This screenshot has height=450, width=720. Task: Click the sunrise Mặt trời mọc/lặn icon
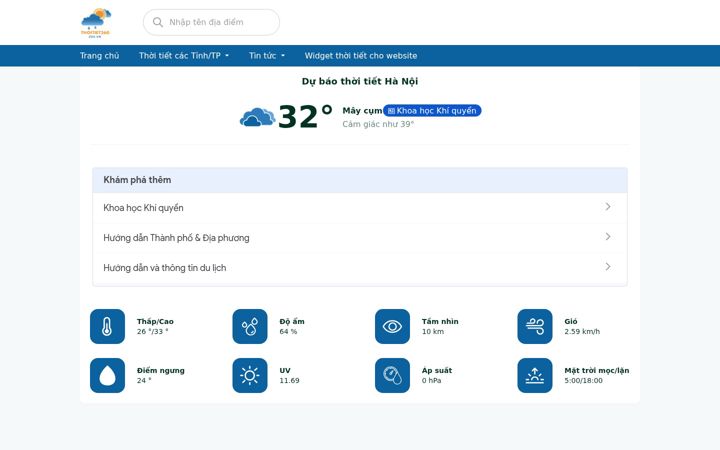(535, 376)
